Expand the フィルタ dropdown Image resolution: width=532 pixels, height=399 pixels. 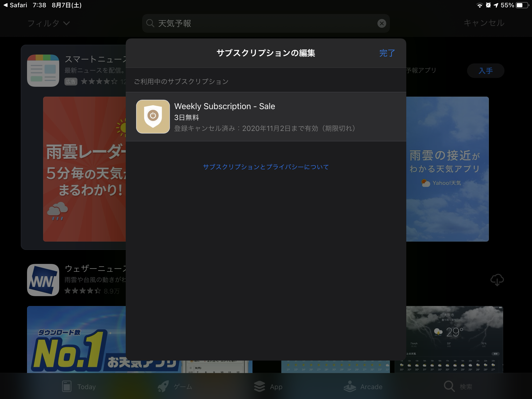[x=49, y=23]
